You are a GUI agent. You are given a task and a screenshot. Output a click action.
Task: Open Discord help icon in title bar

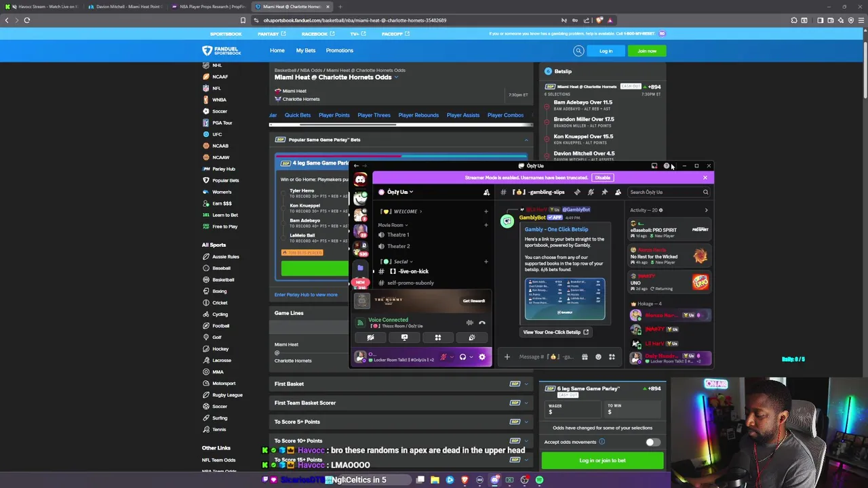[x=667, y=166]
